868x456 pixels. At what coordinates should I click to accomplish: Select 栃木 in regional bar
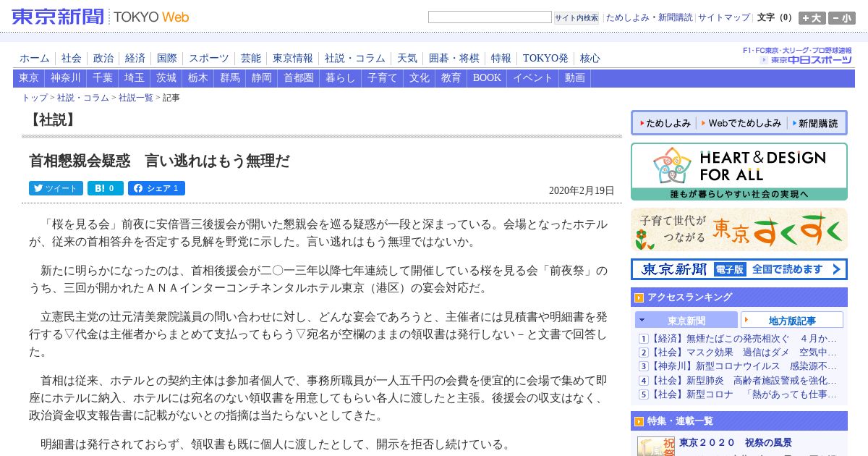[x=198, y=78]
